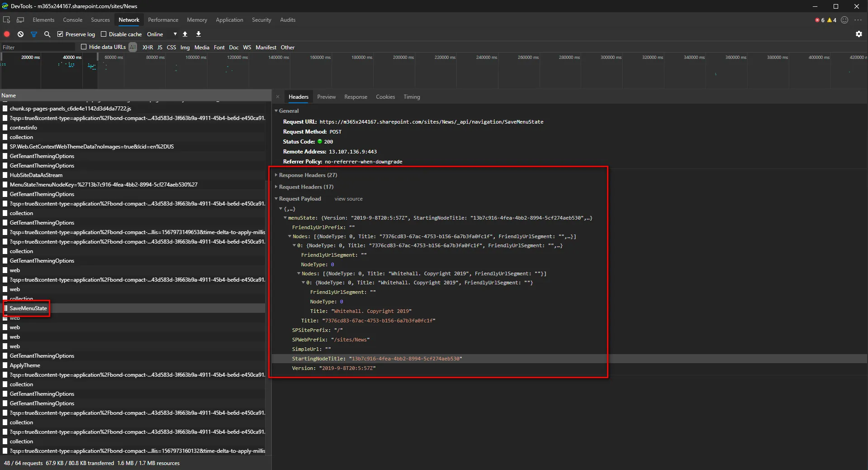Select the All request type filter
The image size is (868, 470).
click(x=133, y=47)
